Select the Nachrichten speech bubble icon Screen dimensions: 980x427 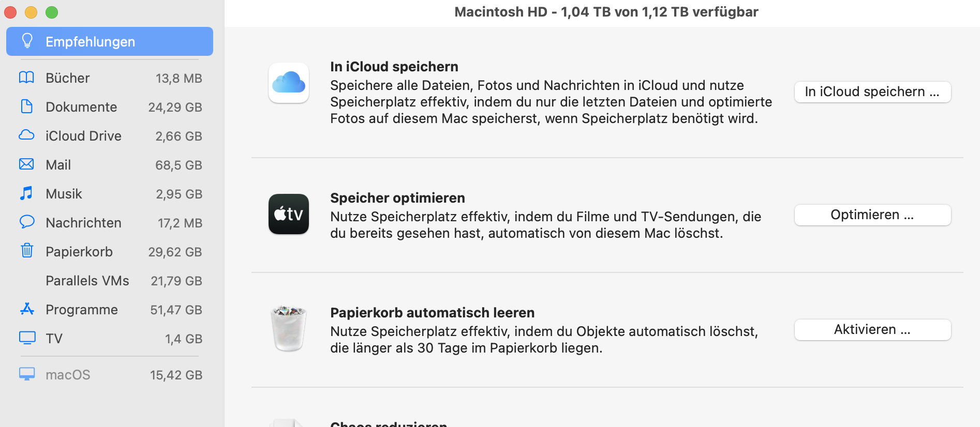26,222
